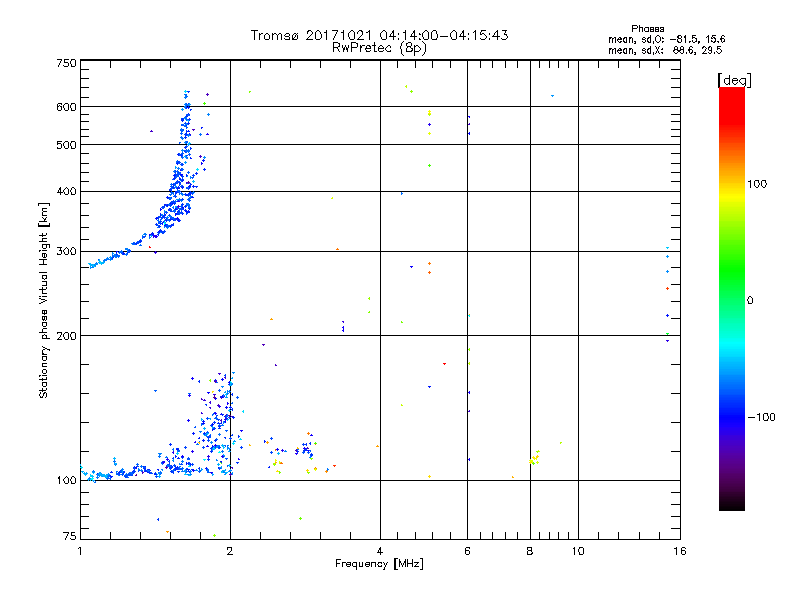Image resolution: width=800 pixels, height=600 pixels.
Task: Select the 'RwPretec (8p)' subtitle
Action: click(x=379, y=48)
